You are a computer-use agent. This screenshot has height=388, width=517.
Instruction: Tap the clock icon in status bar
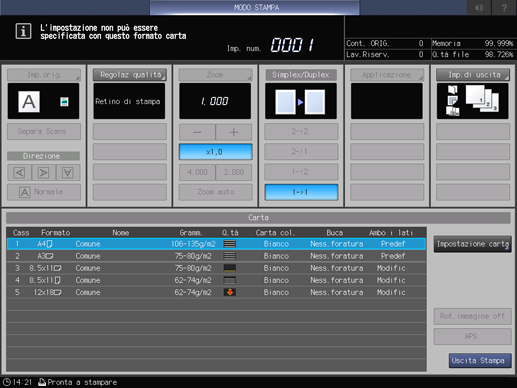(7, 382)
